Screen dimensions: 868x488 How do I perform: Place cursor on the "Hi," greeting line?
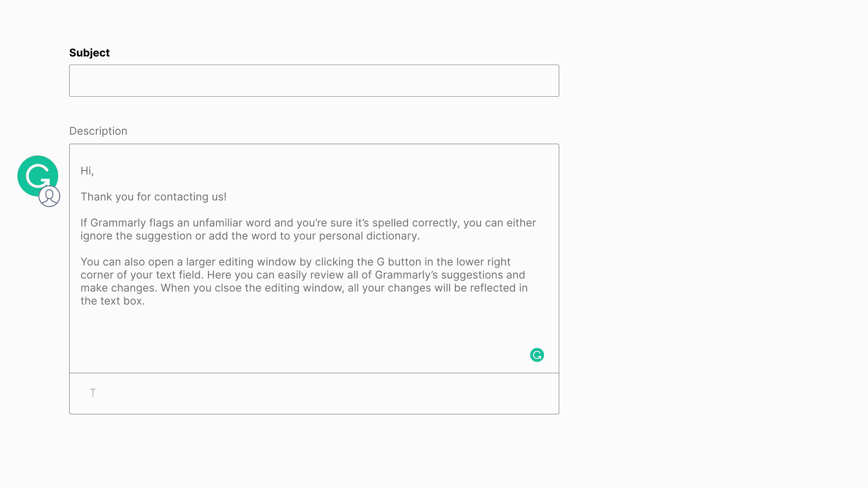[87, 171]
